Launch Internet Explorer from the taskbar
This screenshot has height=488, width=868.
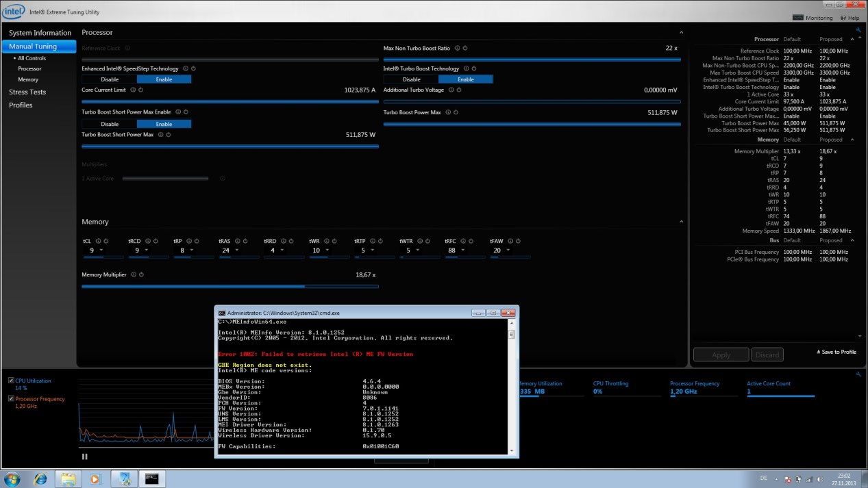tap(40, 478)
